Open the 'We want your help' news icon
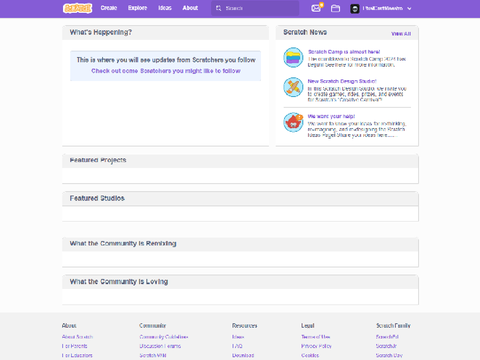The width and height of the screenshot is (480, 360). (293, 122)
